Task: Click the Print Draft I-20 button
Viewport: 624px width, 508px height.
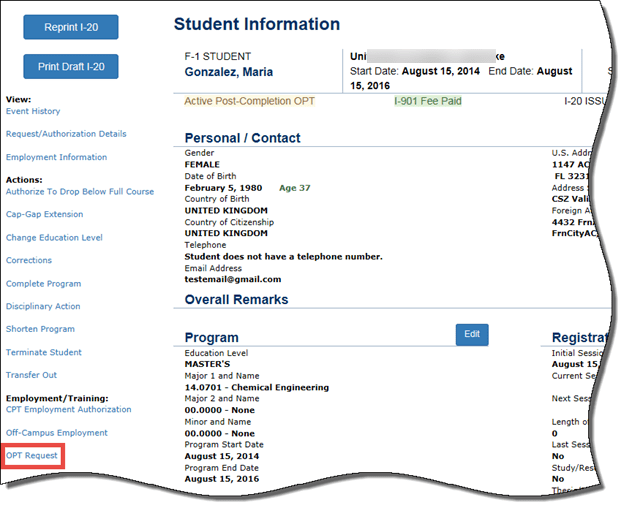Action: 71,66
